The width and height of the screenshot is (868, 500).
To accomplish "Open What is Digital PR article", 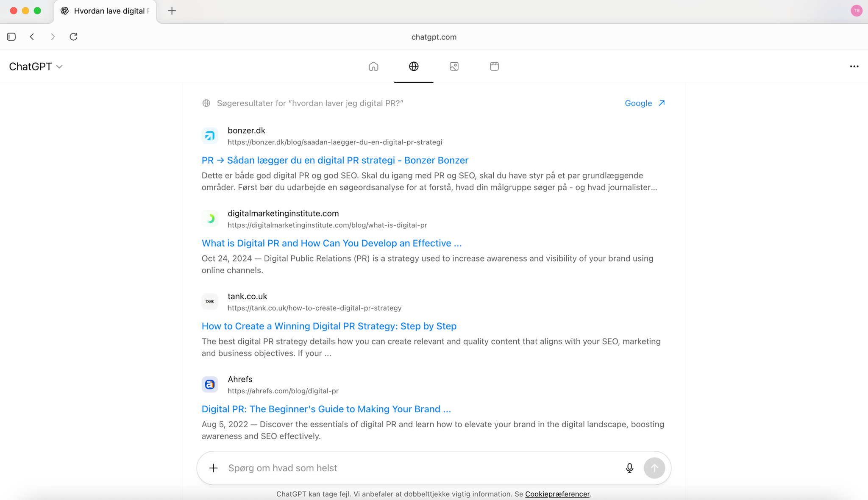I will click(331, 243).
